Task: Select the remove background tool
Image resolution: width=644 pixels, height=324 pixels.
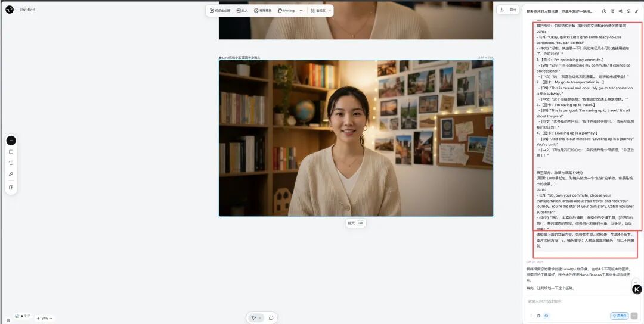Action: pos(263,10)
